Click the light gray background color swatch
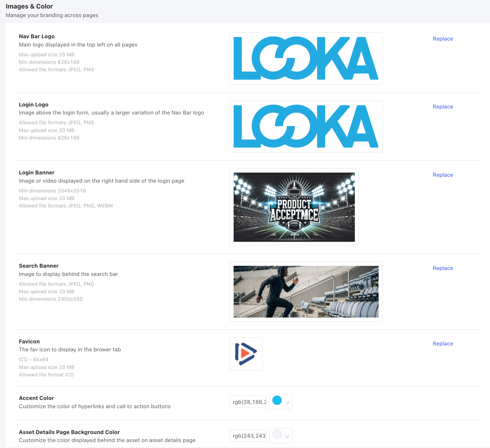The width and height of the screenshot is (490, 448). pyautogui.click(x=277, y=434)
